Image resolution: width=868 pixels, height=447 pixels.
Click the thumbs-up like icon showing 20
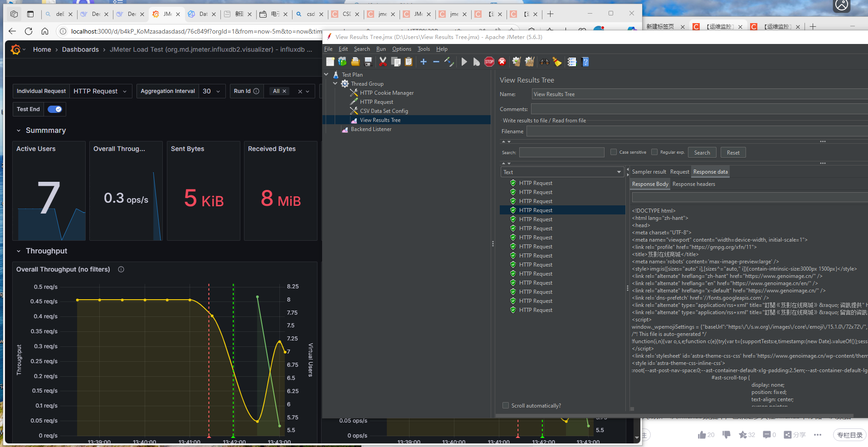702,435
